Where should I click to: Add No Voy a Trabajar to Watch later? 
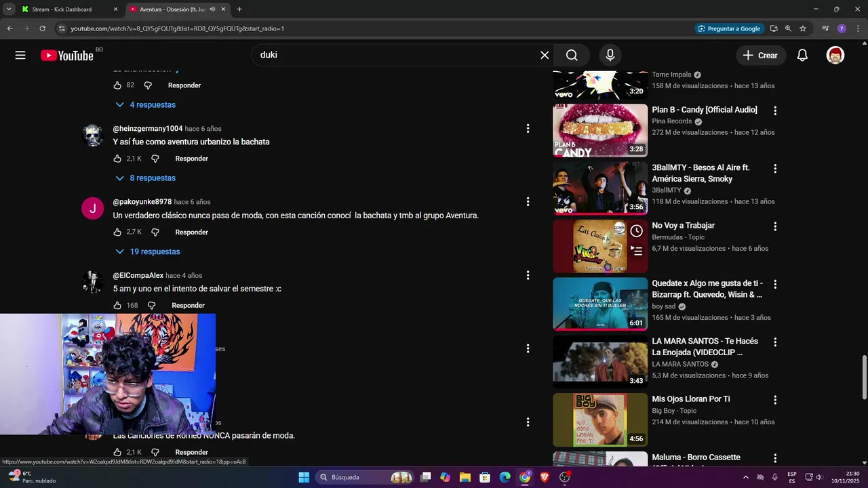(x=636, y=231)
